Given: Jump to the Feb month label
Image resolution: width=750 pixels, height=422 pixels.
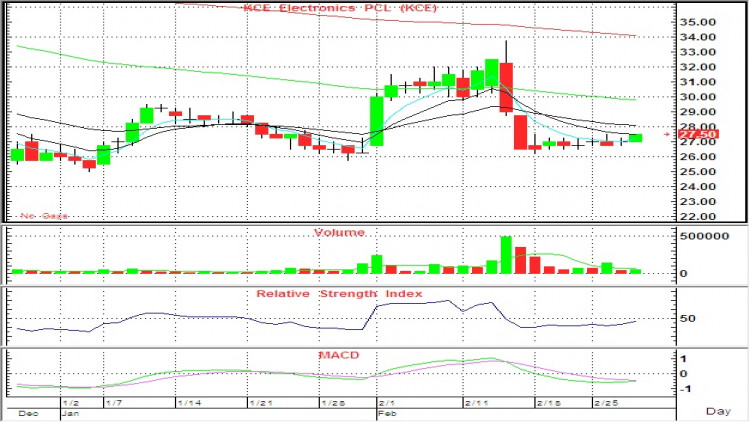Looking at the screenshot, I should (386, 411).
